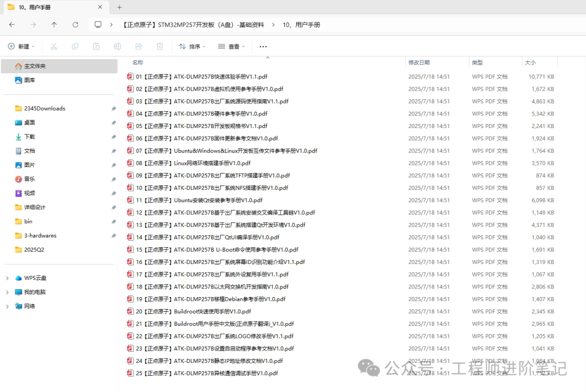Click 10、用户手册 in address breadcrumb

pyautogui.click(x=301, y=24)
